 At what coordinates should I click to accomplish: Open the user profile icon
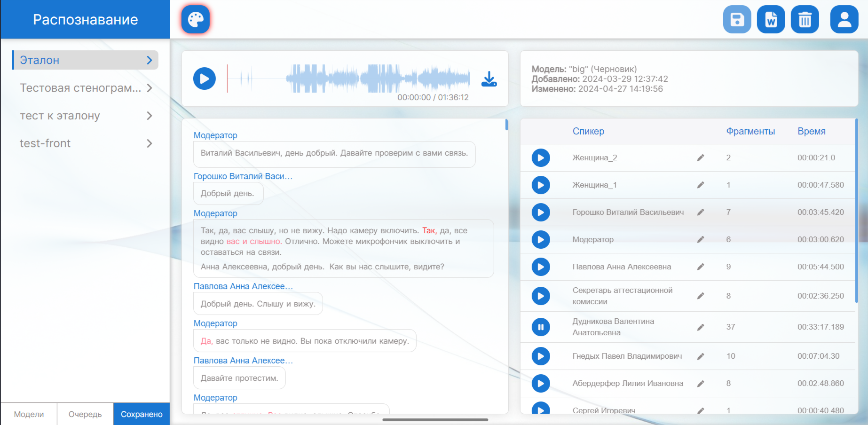[x=844, y=20]
